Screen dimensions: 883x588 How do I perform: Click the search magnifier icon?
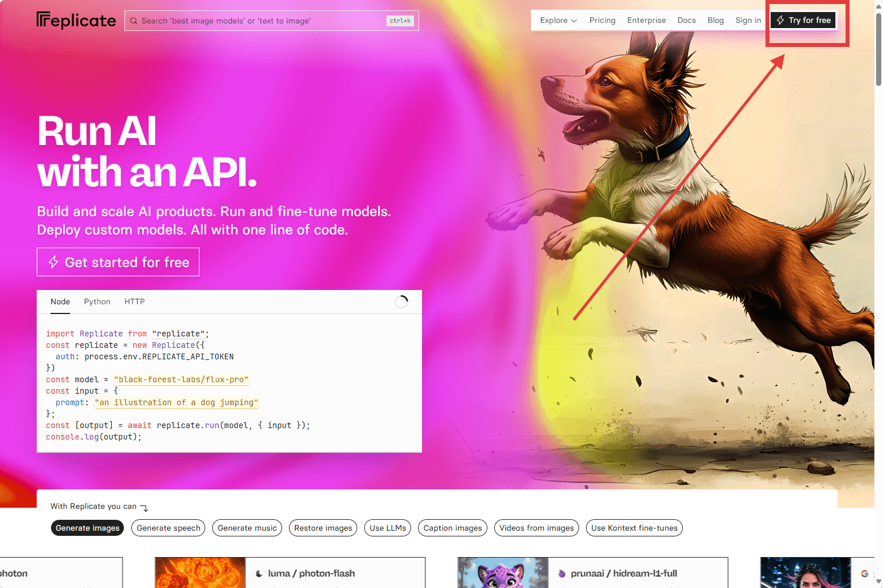point(134,21)
